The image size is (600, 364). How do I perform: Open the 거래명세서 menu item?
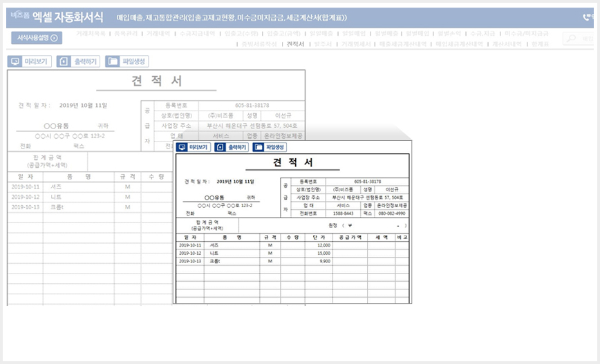[356, 44]
